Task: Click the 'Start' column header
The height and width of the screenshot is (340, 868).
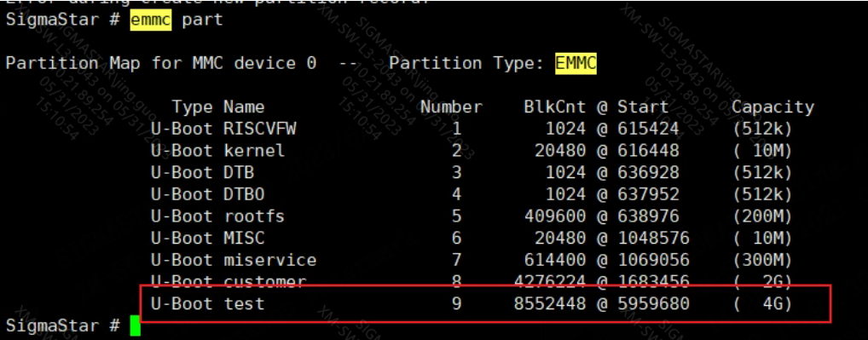Action: click(643, 107)
